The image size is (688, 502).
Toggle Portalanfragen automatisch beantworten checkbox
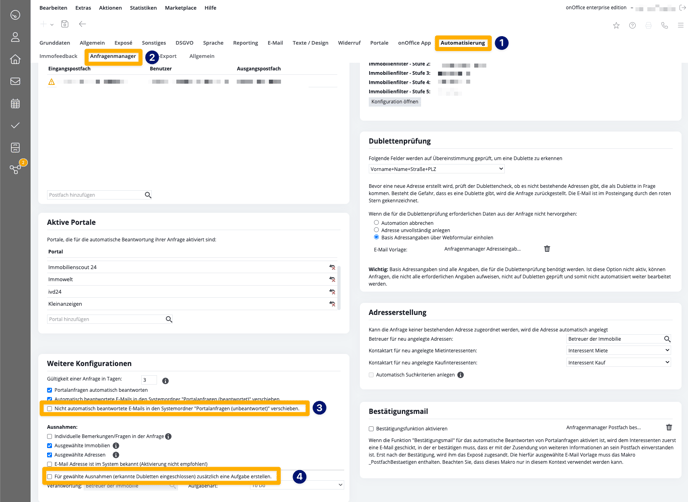50,390
